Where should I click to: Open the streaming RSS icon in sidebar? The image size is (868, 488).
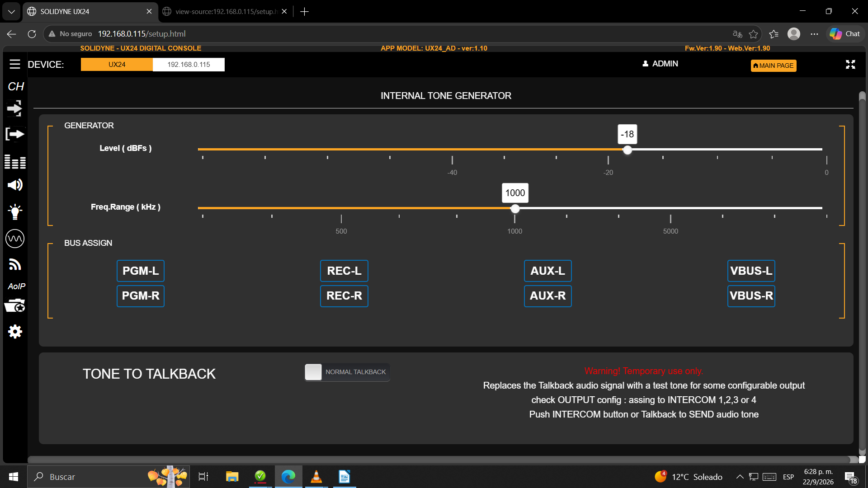(15, 264)
